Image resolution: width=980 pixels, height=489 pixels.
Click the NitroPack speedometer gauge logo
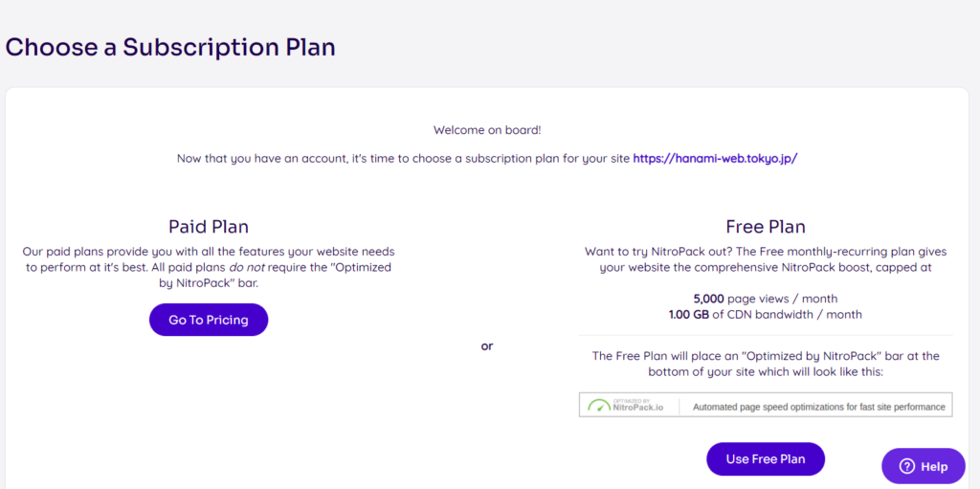tap(599, 405)
